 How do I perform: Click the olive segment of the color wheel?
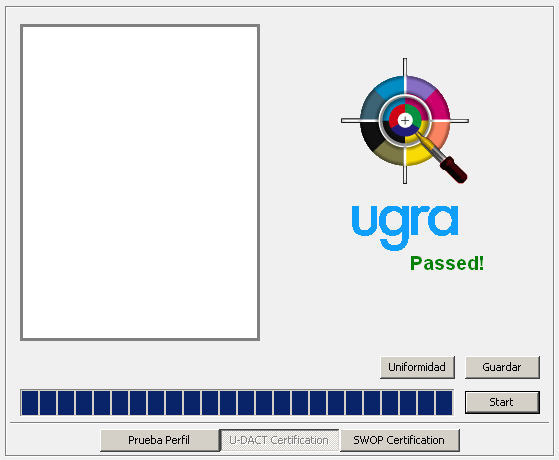point(389,154)
